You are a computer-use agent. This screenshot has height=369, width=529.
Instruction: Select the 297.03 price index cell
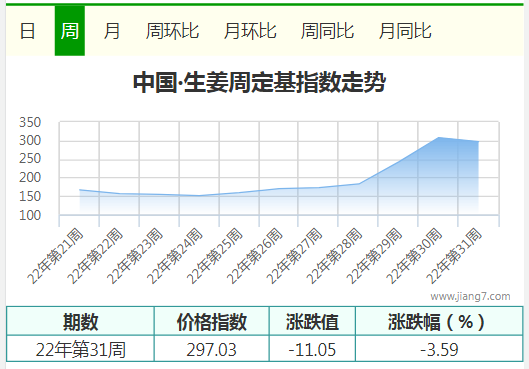[212, 349]
